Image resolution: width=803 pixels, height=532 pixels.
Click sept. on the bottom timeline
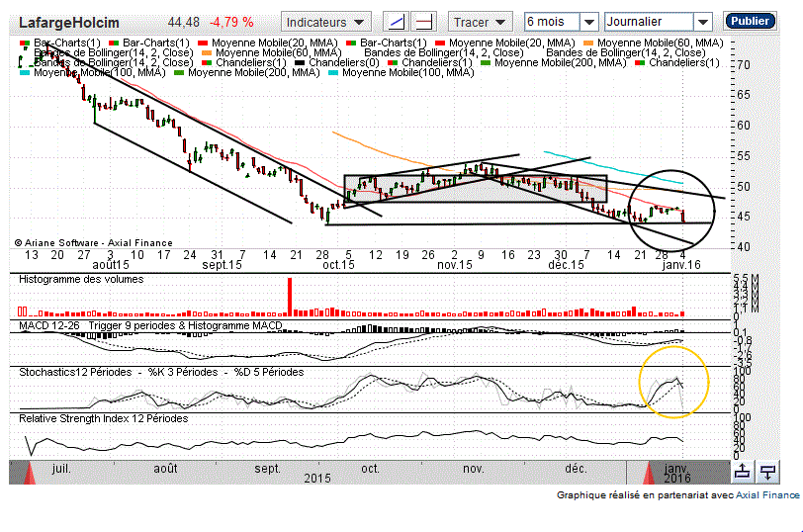pyautogui.click(x=267, y=469)
